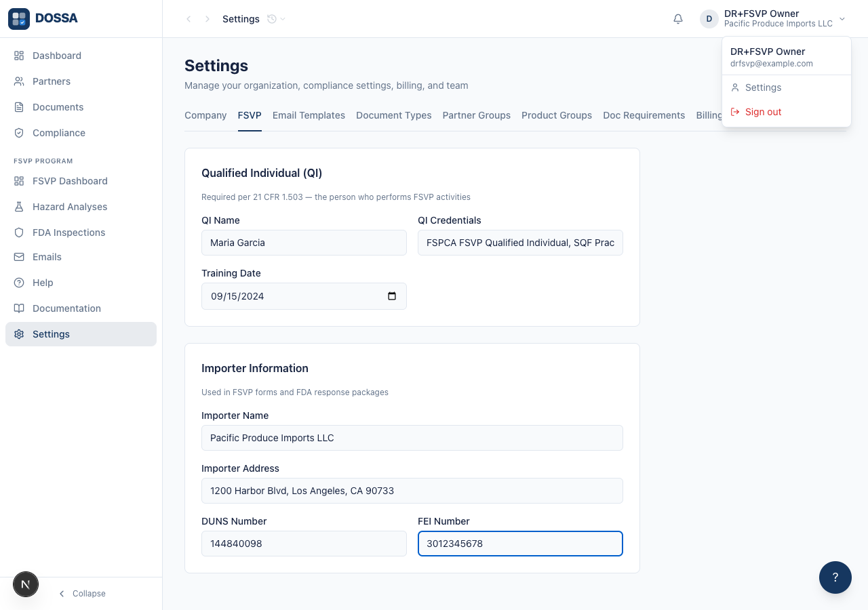
Task: Switch to the Company tab
Action: (205, 115)
